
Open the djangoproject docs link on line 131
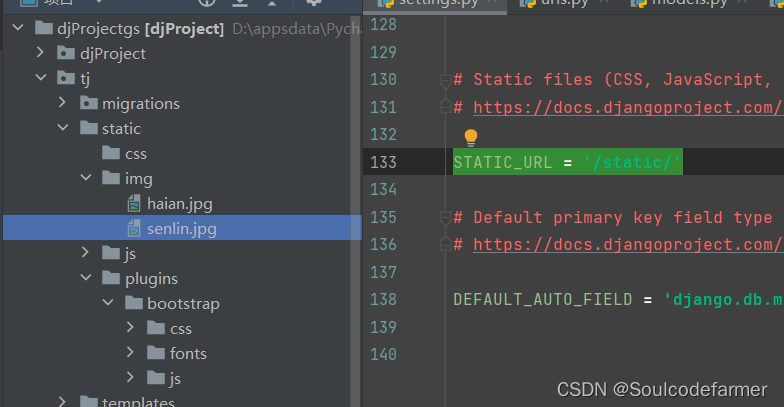[x=628, y=108]
